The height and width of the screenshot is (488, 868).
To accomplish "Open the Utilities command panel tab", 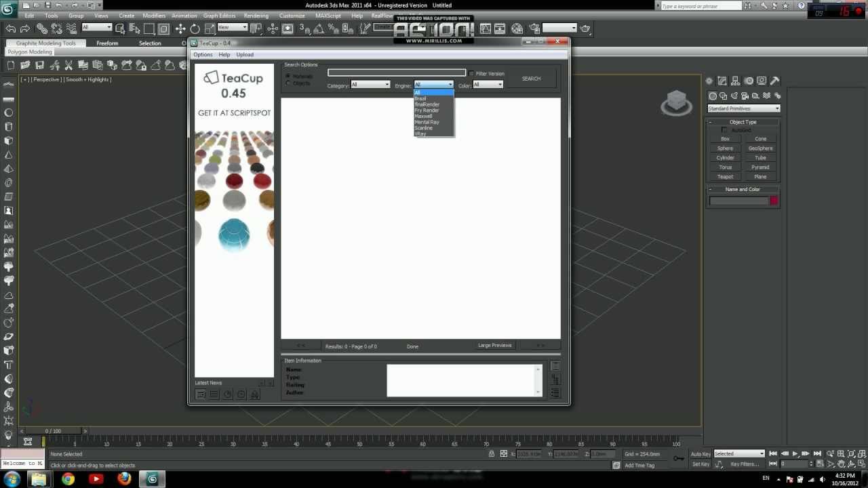I will coord(774,81).
